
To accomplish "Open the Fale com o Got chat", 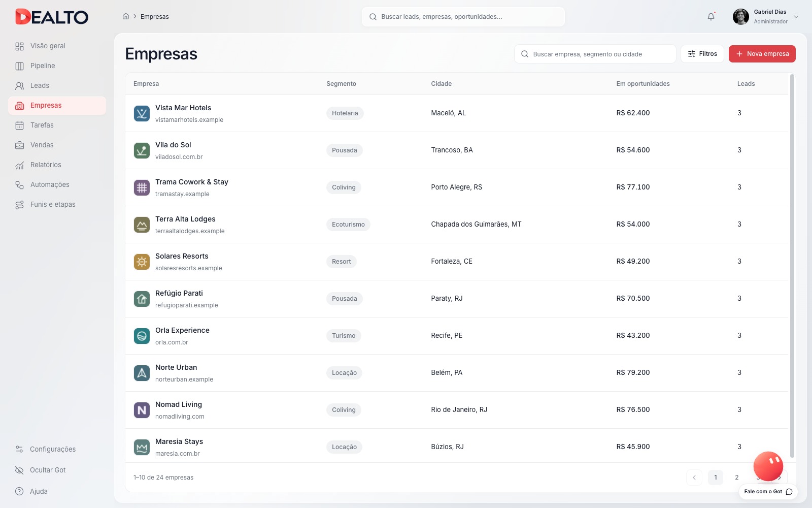I will click(768, 492).
